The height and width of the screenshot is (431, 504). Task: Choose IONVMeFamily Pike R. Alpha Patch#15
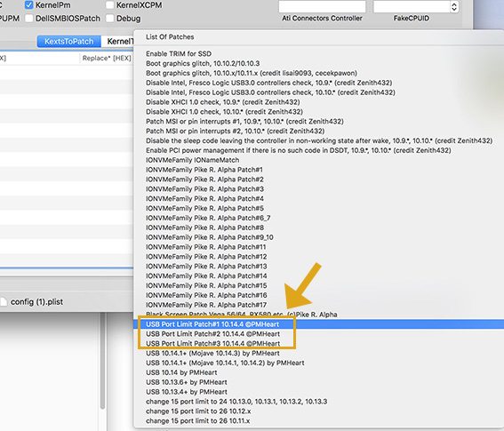[319, 285]
